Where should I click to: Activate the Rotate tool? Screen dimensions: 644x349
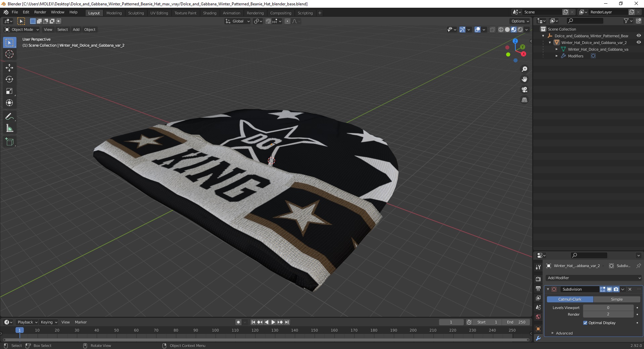9,79
